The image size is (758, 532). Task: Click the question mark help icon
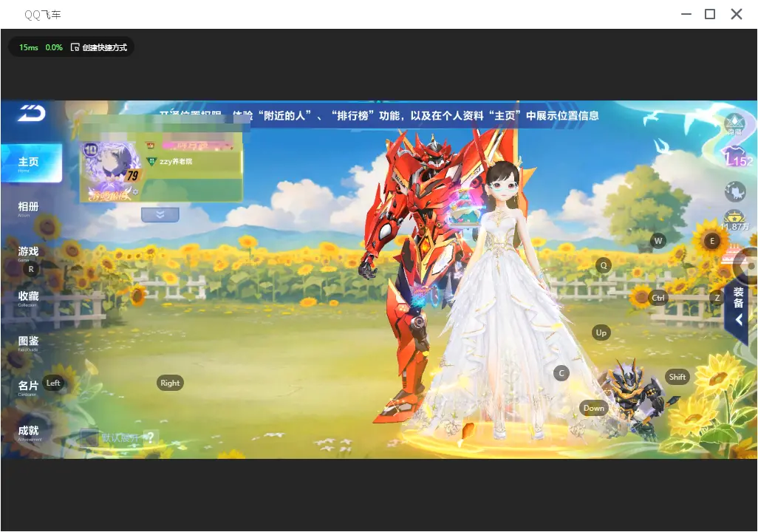tap(150, 437)
